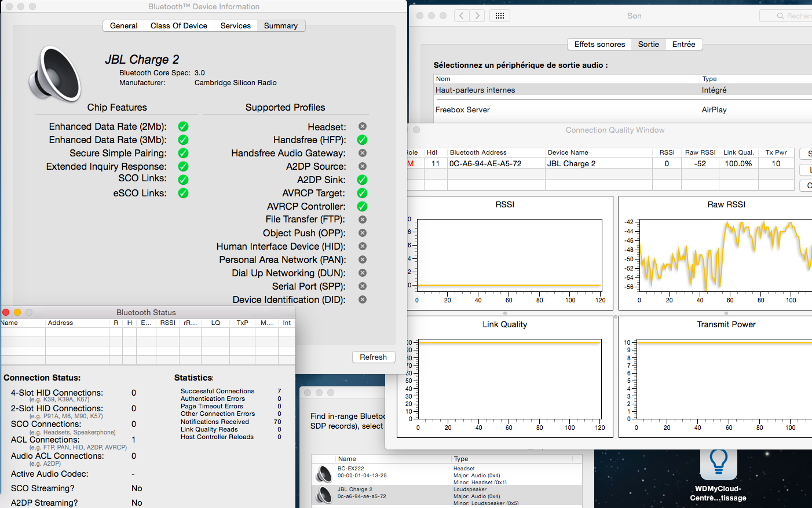The height and width of the screenshot is (508, 812).
Task: Click the back arrow in Son window toolbar
Action: [462, 16]
